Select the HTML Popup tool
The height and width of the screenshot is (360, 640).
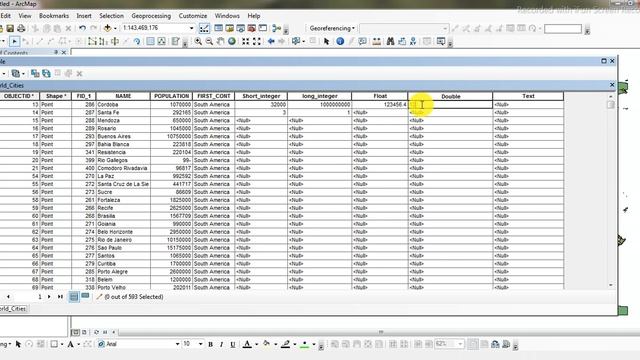(x=362, y=41)
